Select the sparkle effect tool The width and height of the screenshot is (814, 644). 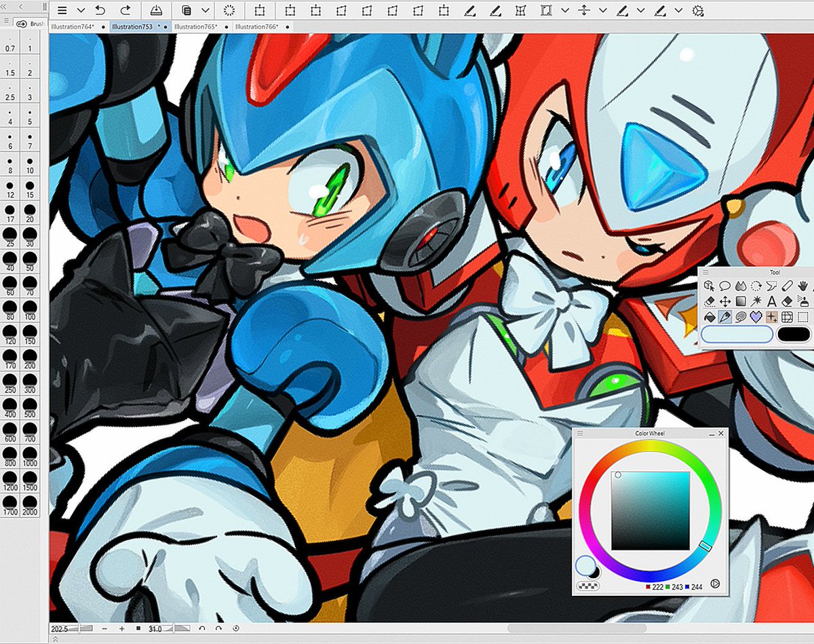(x=772, y=317)
